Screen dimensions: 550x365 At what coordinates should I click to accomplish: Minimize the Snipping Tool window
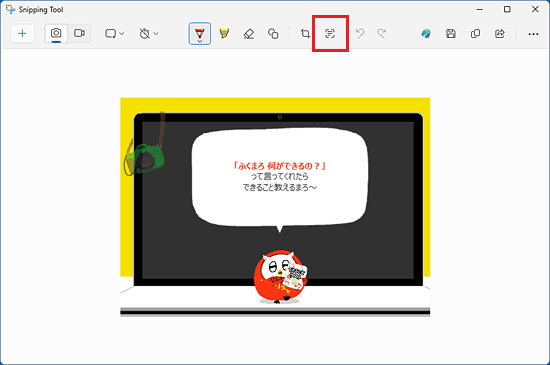click(480, 9)
